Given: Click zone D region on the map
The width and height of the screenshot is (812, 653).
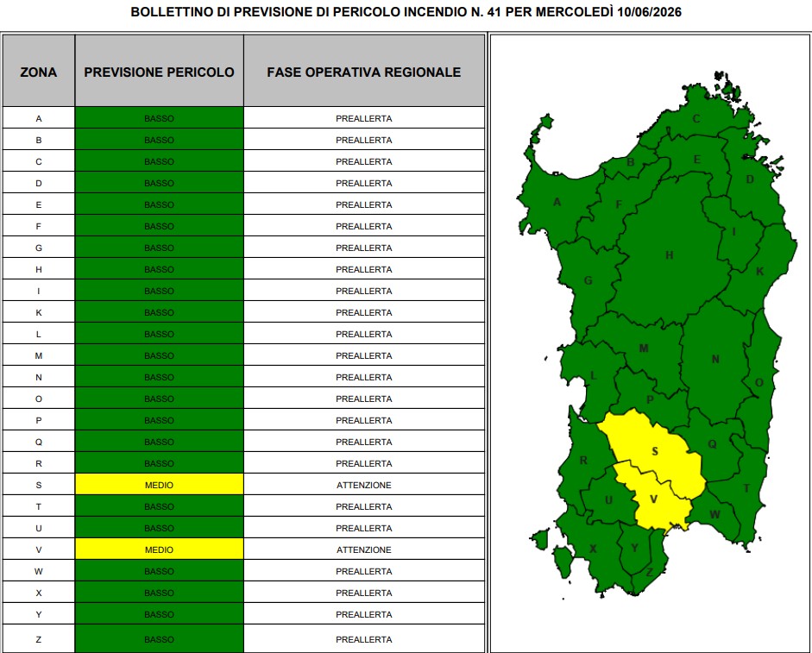Looking at the screenshot, I should pyautogui.click(x=749, y=179).
